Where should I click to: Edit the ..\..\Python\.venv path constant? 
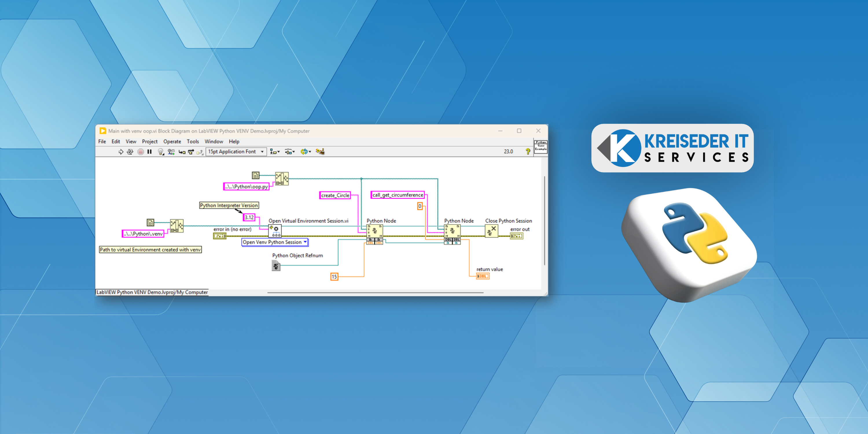143,234
